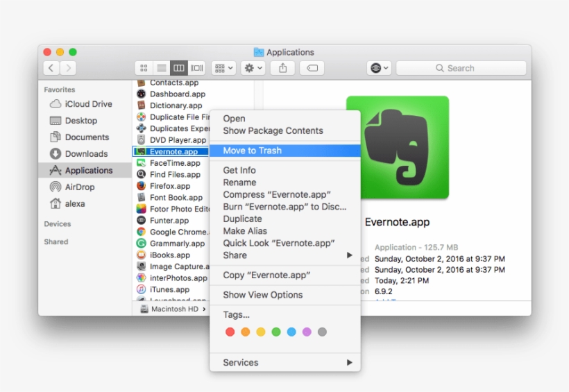Choose Make Alias from context menu
Viewport: 569px width, 392px height.
pyautogui.click(x=285, y=231)
